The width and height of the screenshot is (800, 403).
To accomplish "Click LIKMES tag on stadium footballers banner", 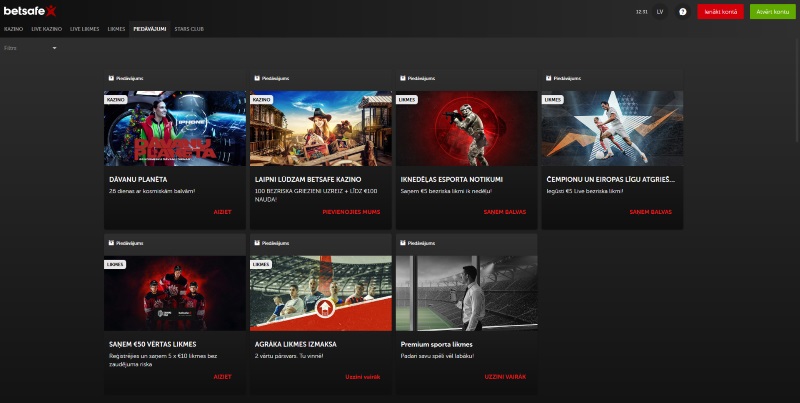I will point(261,264).
